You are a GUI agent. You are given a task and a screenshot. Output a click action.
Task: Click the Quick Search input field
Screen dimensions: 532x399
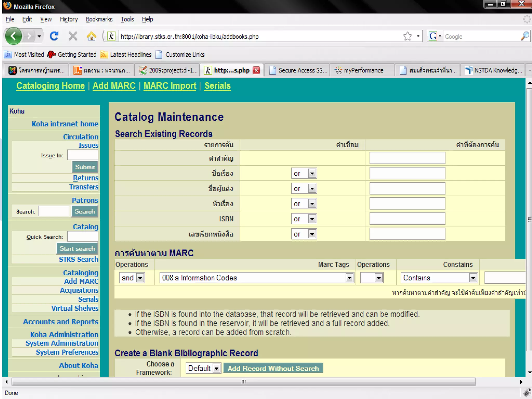[x=83, y=236]
